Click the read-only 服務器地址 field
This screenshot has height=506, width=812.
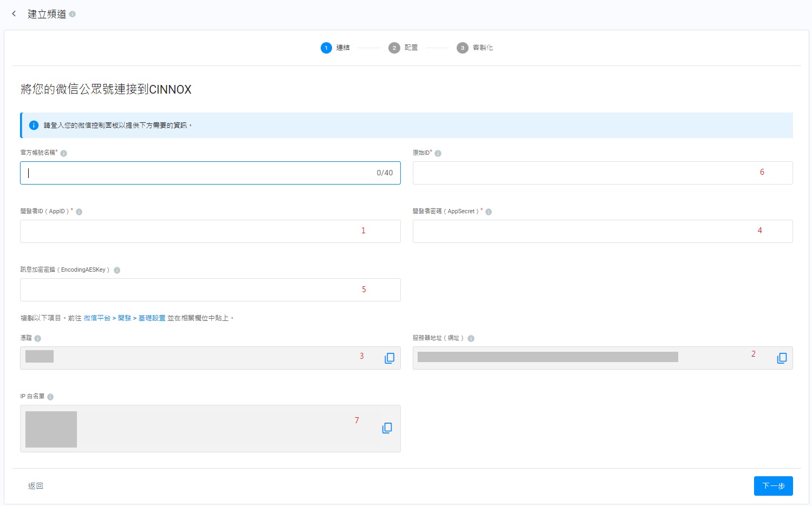click(x=603, y=358)
